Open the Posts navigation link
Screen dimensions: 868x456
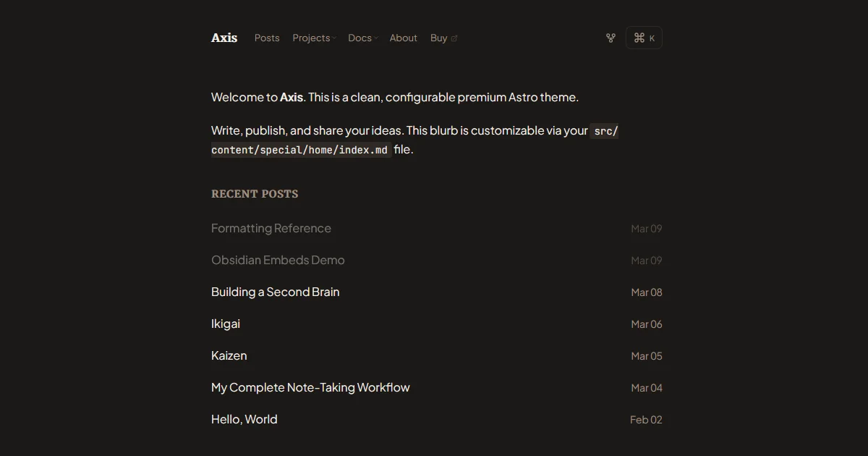click(x=267, y=38)
